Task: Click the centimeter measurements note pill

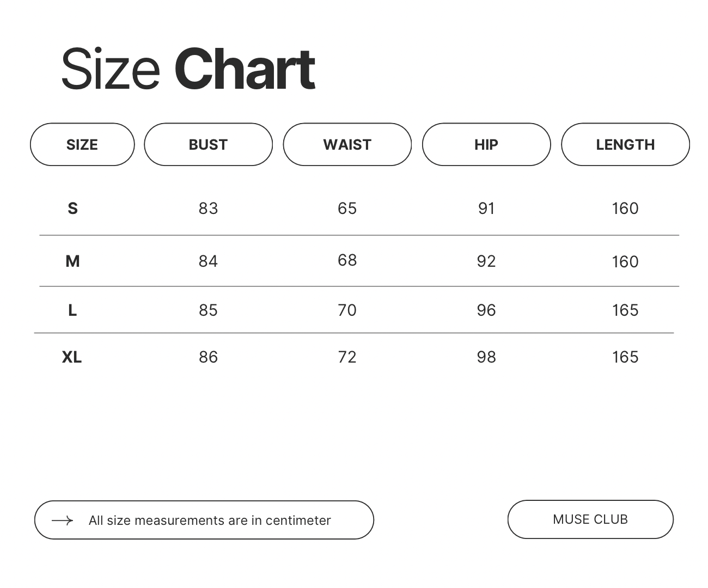Action: (210, 520)
